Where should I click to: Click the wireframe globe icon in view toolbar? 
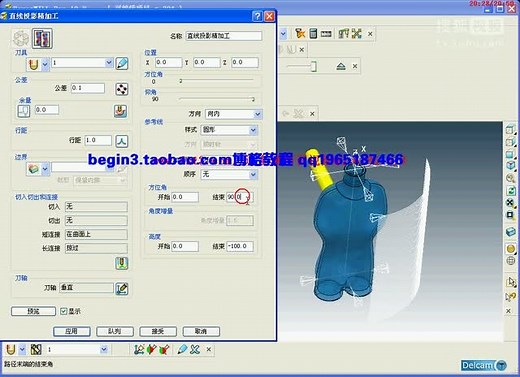[x=510, y=261]
